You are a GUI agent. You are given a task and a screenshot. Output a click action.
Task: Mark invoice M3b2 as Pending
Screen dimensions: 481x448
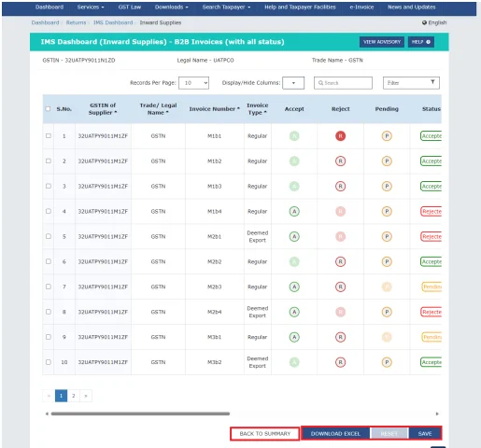click(387, 362)
